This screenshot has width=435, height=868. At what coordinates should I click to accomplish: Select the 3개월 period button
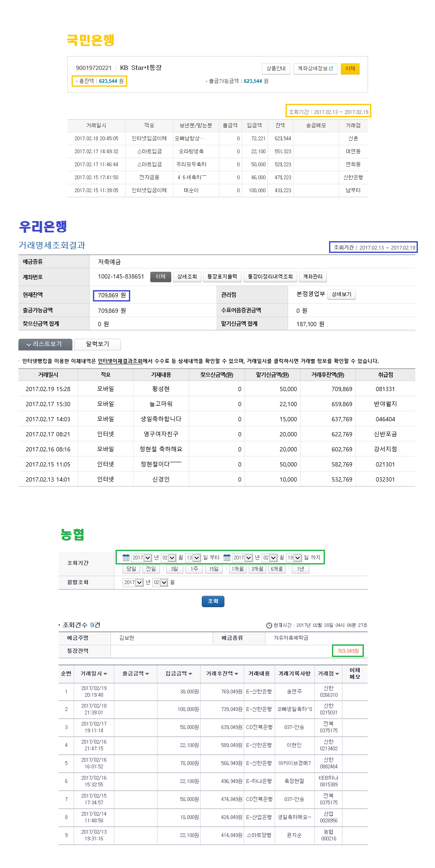click(257, 569)
